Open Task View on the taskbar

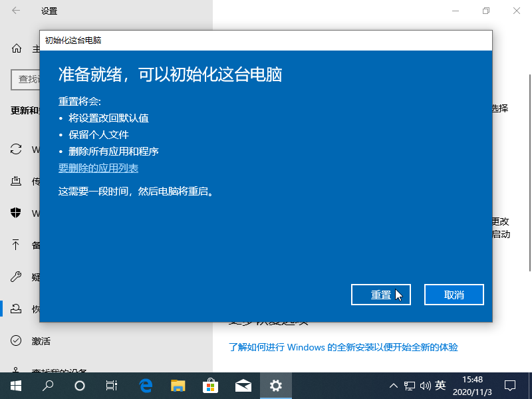[111, 385]
